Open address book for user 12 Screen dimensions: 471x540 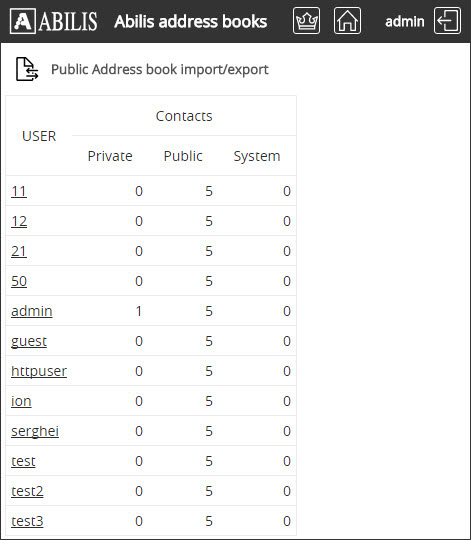(19, 221)
